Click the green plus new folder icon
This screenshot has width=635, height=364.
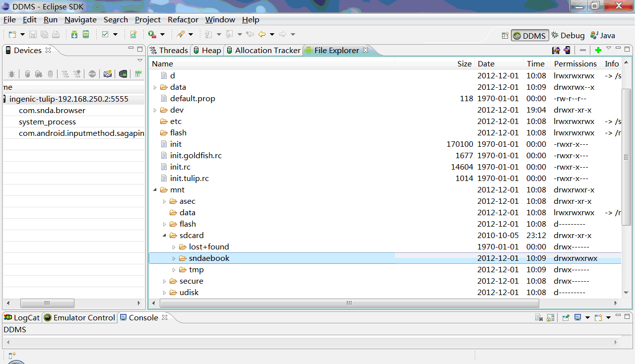pyautogui.click(x=598, y=50)
